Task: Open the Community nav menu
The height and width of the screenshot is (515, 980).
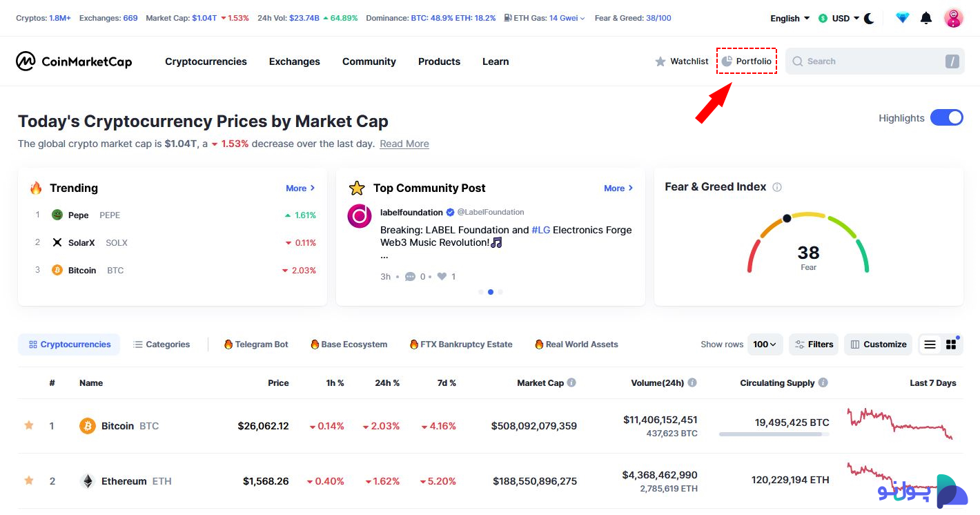Action: tap(369, 61)
